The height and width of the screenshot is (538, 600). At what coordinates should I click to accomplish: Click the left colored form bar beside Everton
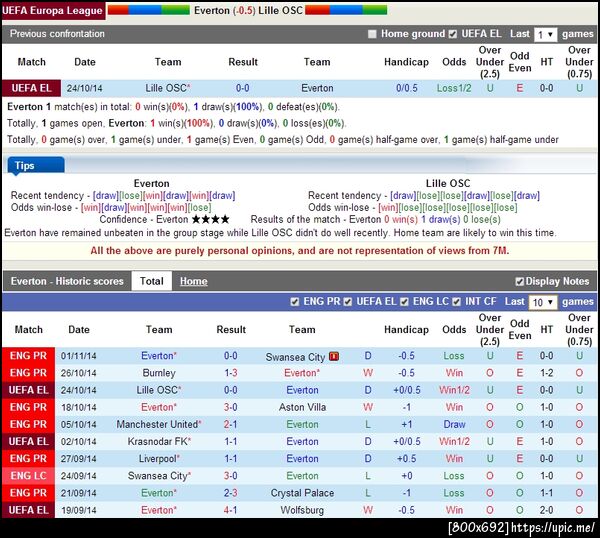(149, 10)
